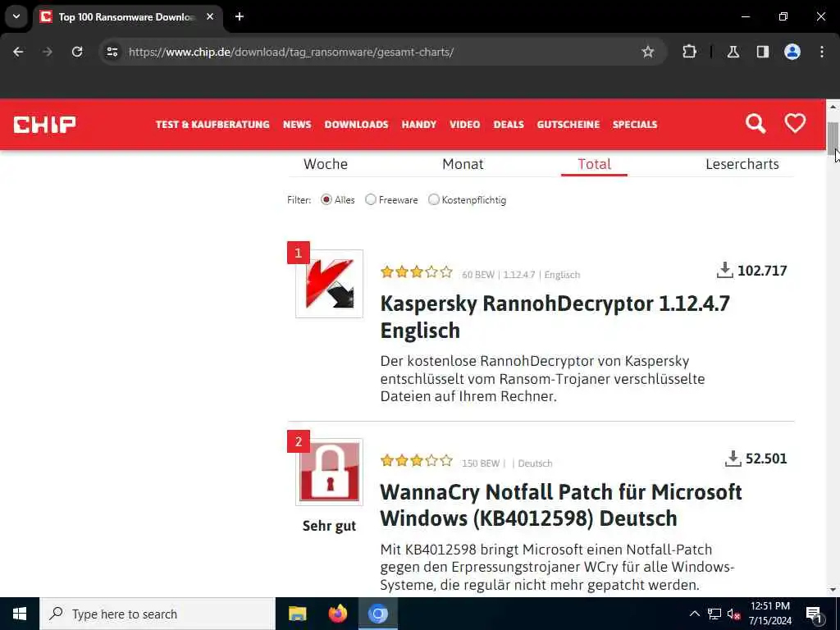Show hidden tray icons chevron
Screen dimensions: 840x630
tap(694, 614)
